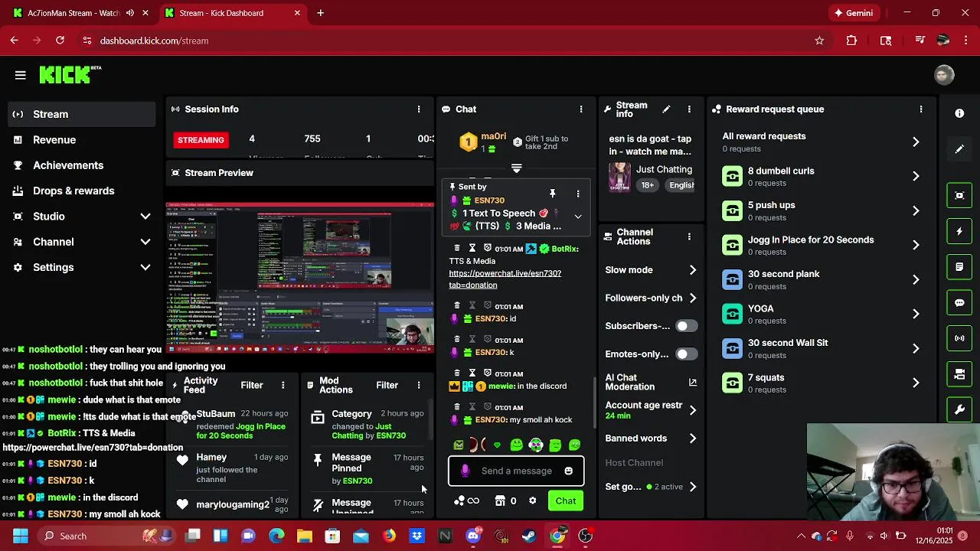Delete BotRix message with trash icon
The width and height of the screenshot is (980, 551).
coord(457,249)
